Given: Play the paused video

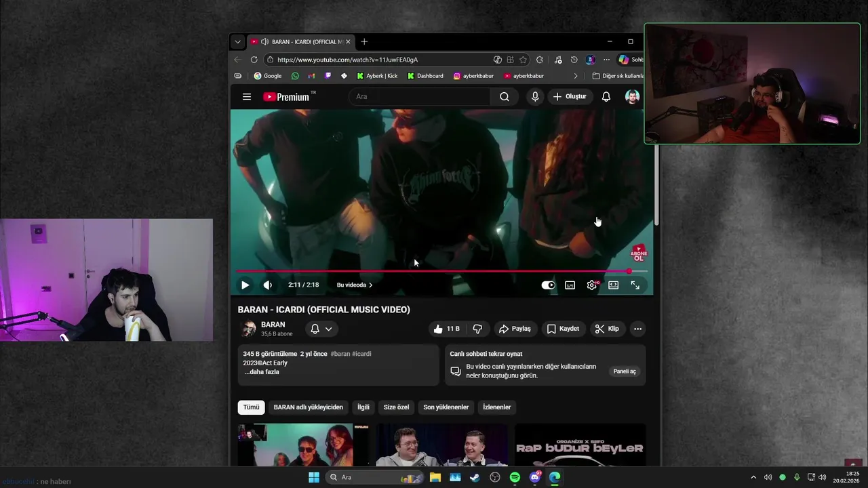Looking at the screenshot, I should (x=245, y=285).
